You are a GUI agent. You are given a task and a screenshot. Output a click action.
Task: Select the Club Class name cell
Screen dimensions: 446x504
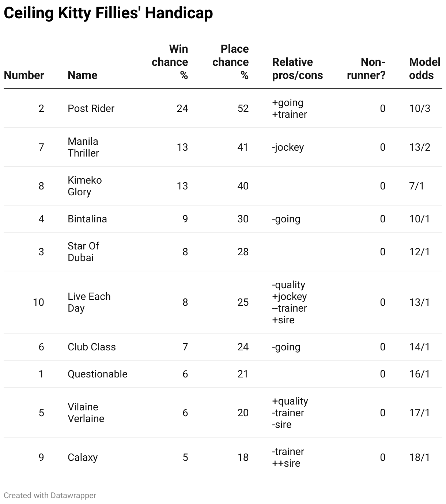(x=92, y=347)
